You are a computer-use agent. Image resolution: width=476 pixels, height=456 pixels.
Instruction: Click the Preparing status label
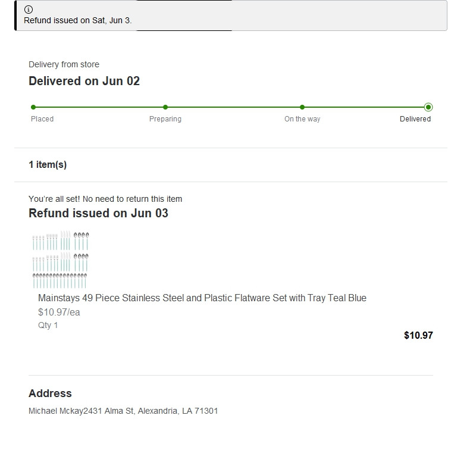coord(165,119)
